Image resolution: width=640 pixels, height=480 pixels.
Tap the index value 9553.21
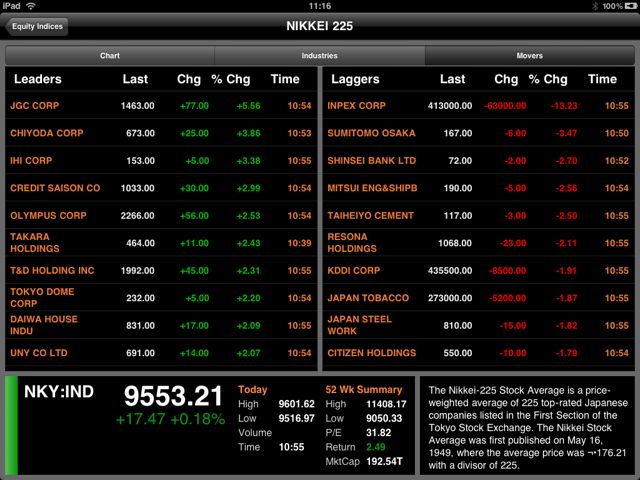(x=173, y=396)
